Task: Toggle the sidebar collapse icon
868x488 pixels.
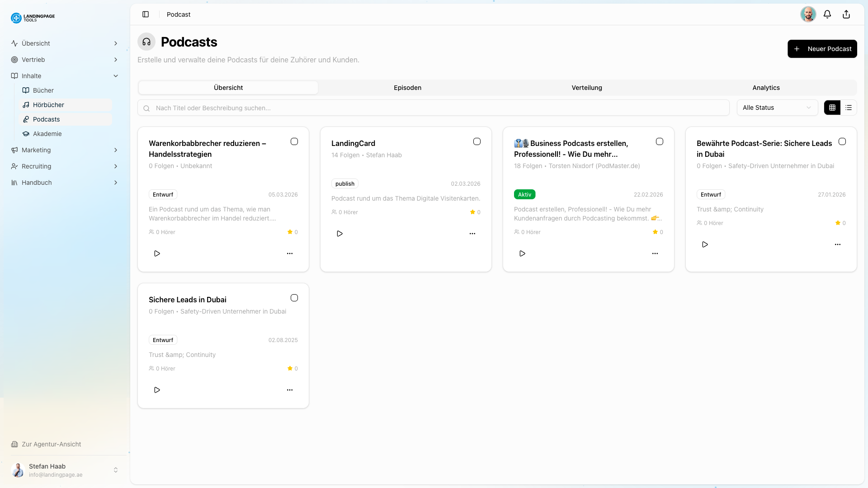Action: pos(146,14)
